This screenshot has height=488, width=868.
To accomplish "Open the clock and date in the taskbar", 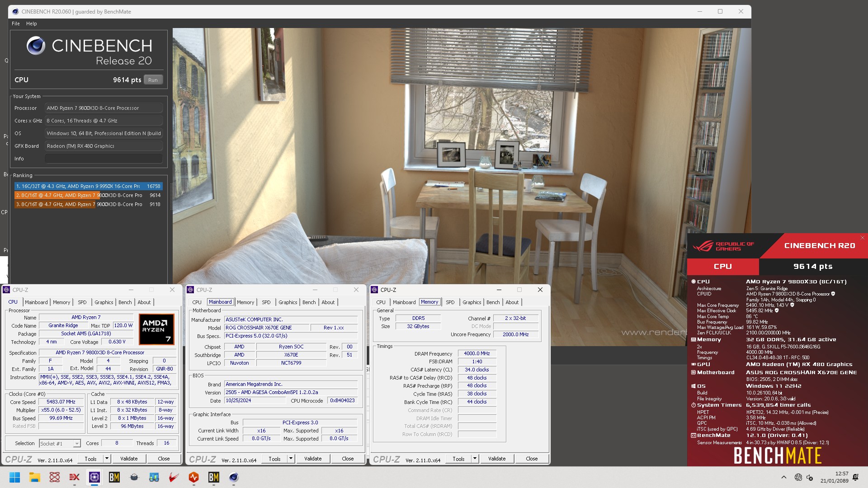I will 835,477.
